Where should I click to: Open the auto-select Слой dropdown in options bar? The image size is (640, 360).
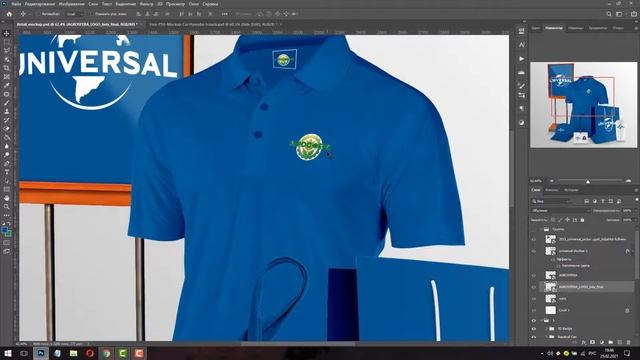(x=74, y=14)
